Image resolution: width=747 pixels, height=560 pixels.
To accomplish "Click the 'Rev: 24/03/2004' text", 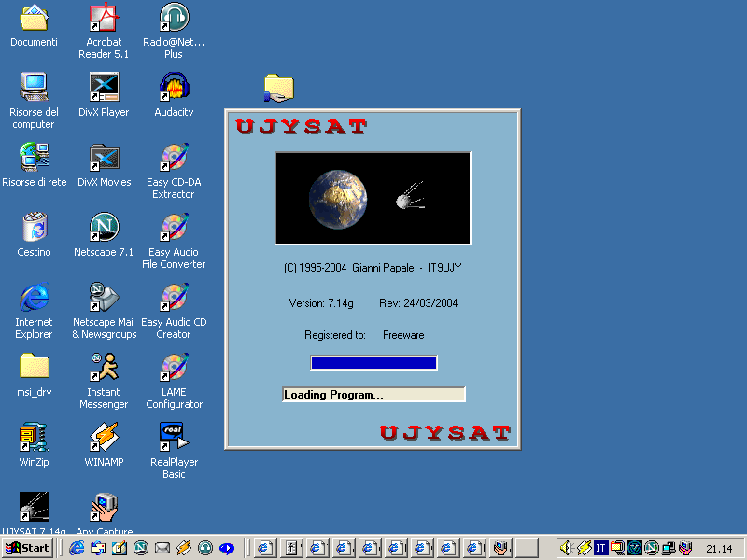I will (x=418, y=303).
